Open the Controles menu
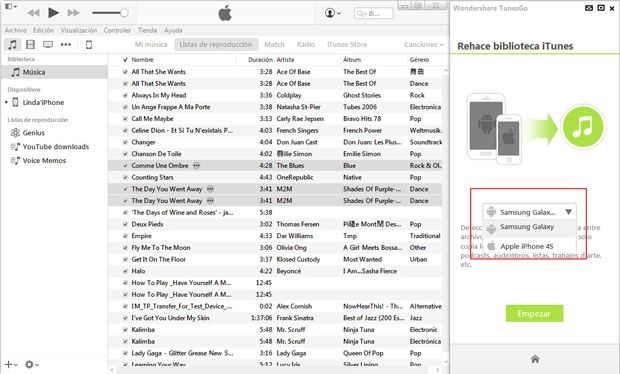This screenshot has width=620, height=374. (x=117, y=30)
